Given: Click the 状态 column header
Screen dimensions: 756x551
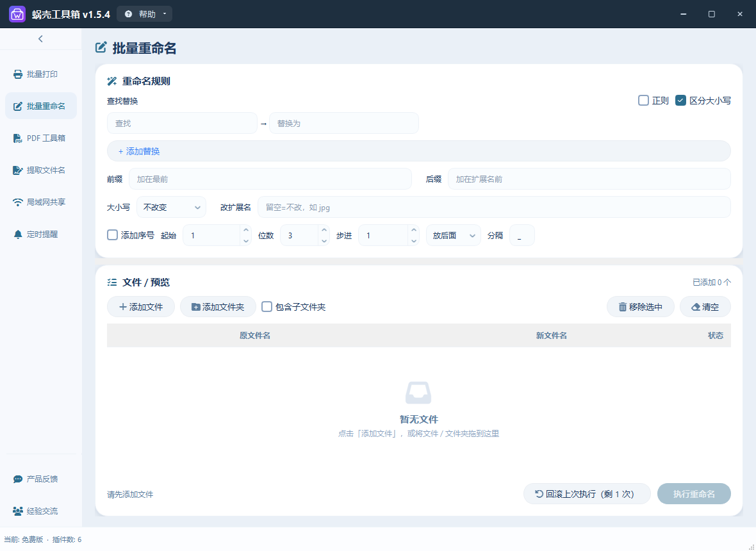Looking at the screenshot, I should pos(716,336).
